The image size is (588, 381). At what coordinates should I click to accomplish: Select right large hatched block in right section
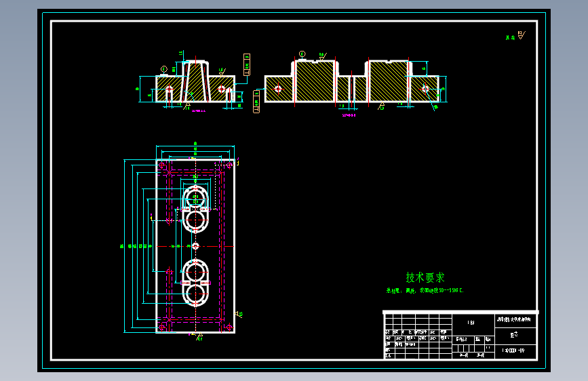[389, 81]
